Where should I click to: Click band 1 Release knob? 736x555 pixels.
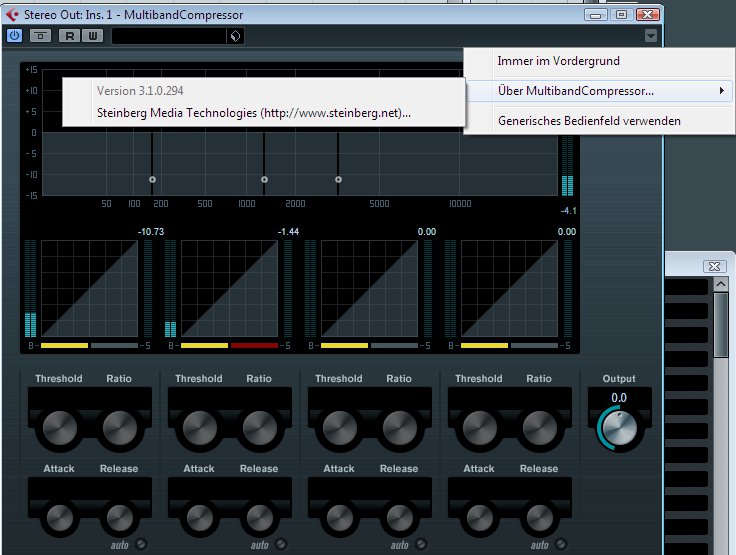120,518
